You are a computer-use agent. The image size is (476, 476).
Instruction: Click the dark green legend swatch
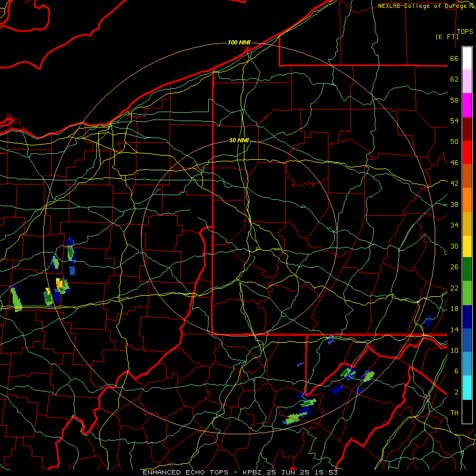pos(467,269)
